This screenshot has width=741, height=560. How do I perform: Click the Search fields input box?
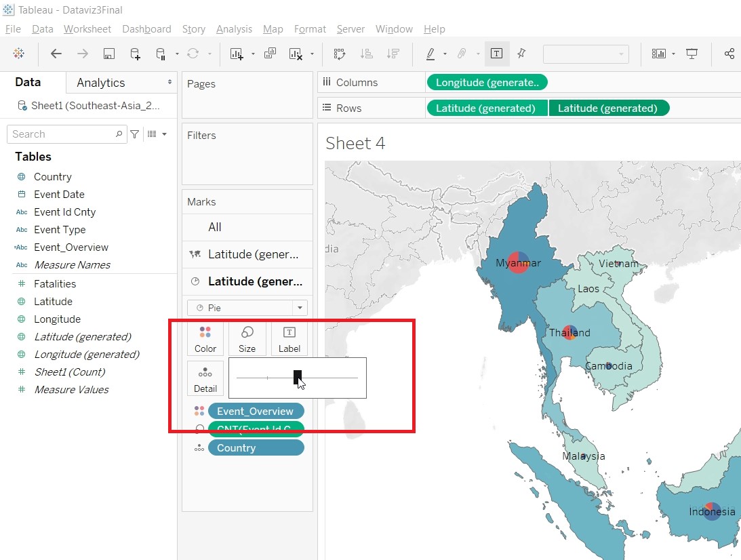(x=61, y=134)
